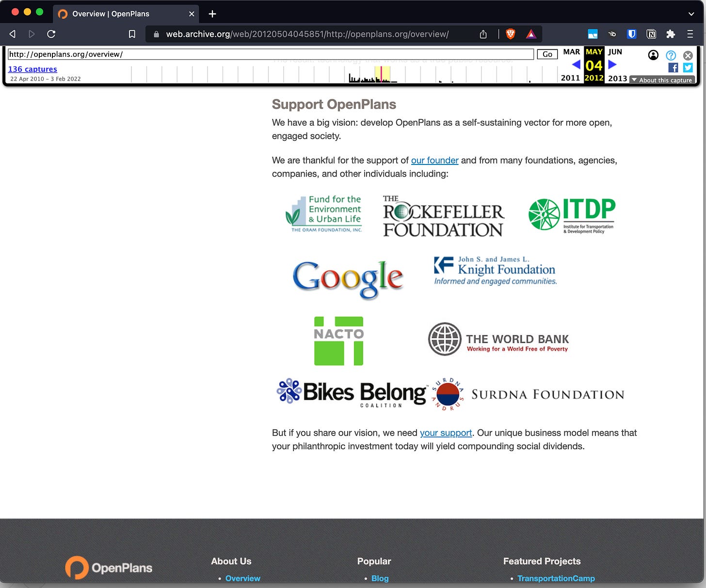
Task: Click the NACTO logo
Action: 338,341
